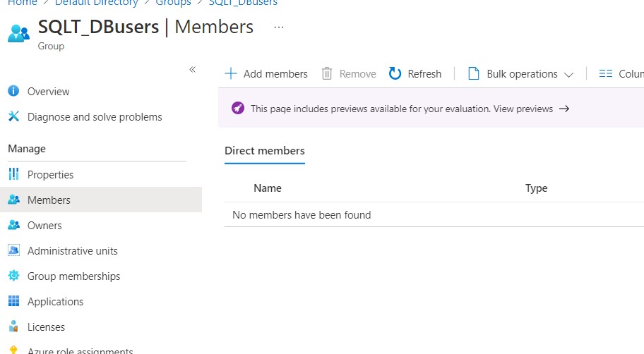Go to Groups breadcrumb
Image resolution: width=644 pixels, height=354 pixels.
pyautogui.click(x=173, y=3)
